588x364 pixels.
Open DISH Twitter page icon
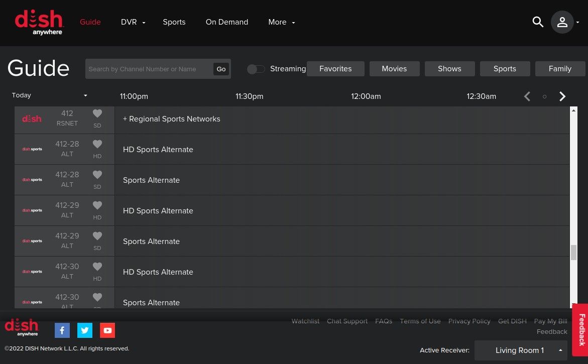coord(85,330)
